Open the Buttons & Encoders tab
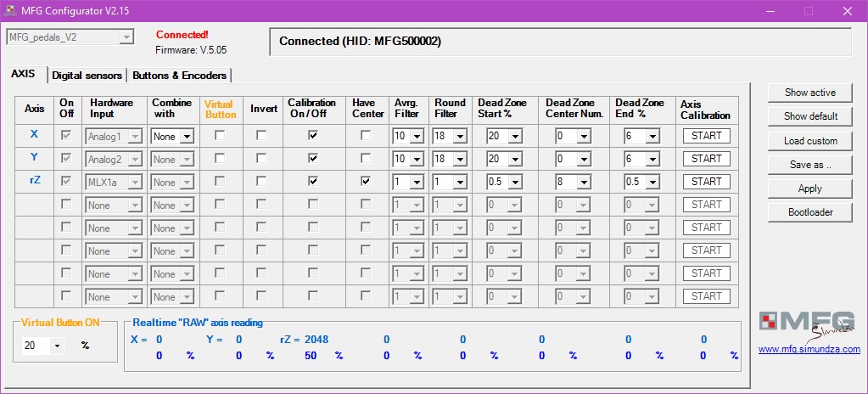Screen dimensions: 868x394 tap(179, 76)
